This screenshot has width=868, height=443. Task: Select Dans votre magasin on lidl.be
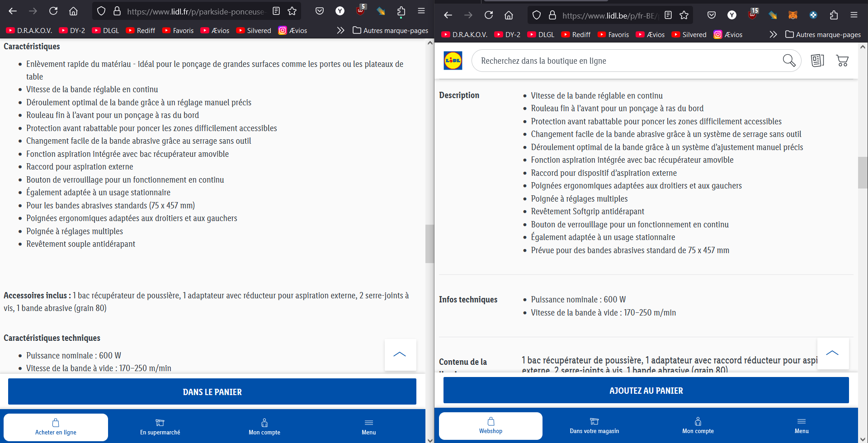[594, 425]
